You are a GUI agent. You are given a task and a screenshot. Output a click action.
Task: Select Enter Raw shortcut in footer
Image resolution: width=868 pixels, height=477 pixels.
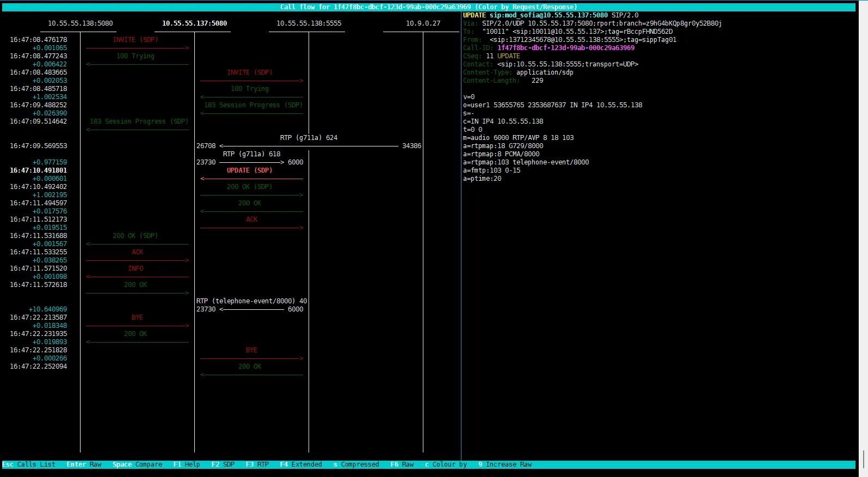click(x=84, y=464)
